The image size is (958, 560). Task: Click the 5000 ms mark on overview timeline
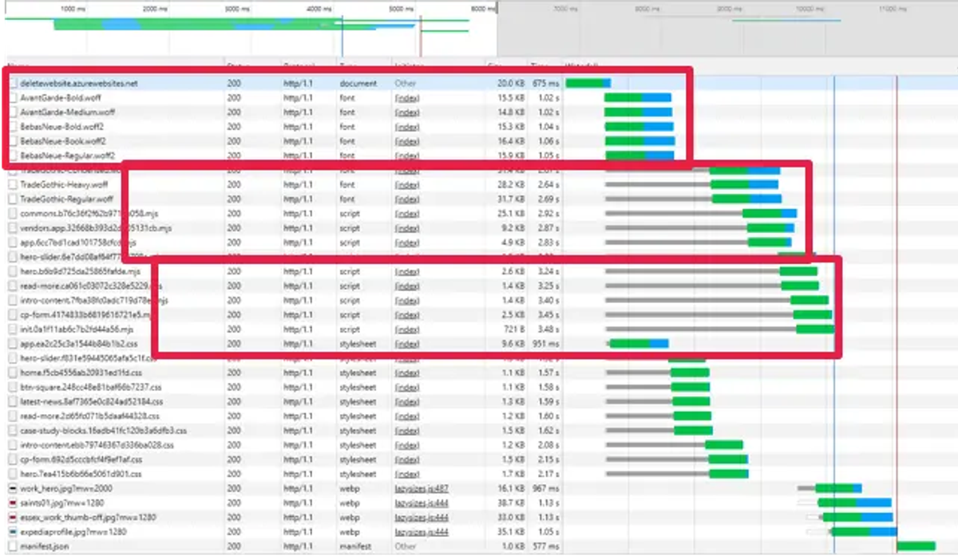coord(402,8)
